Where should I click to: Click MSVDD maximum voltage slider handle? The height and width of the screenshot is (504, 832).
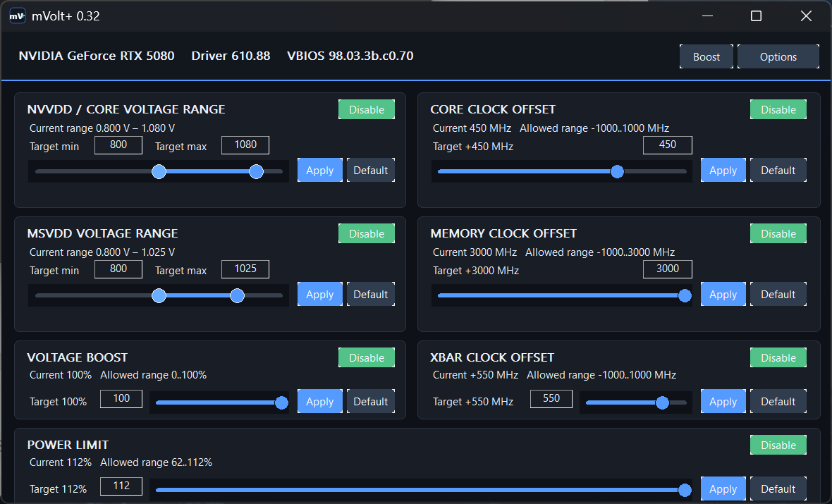237,295
